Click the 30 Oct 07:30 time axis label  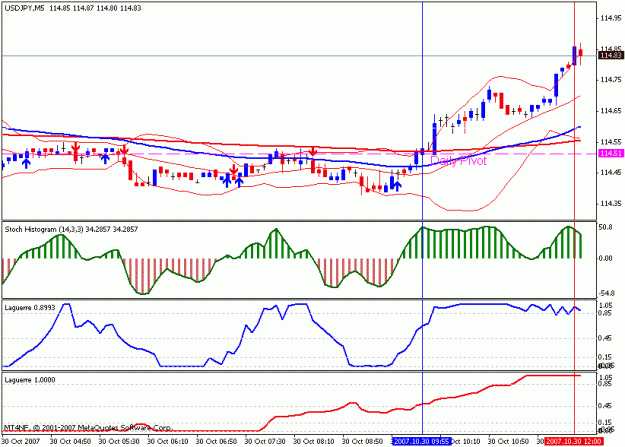pos(265,441)
